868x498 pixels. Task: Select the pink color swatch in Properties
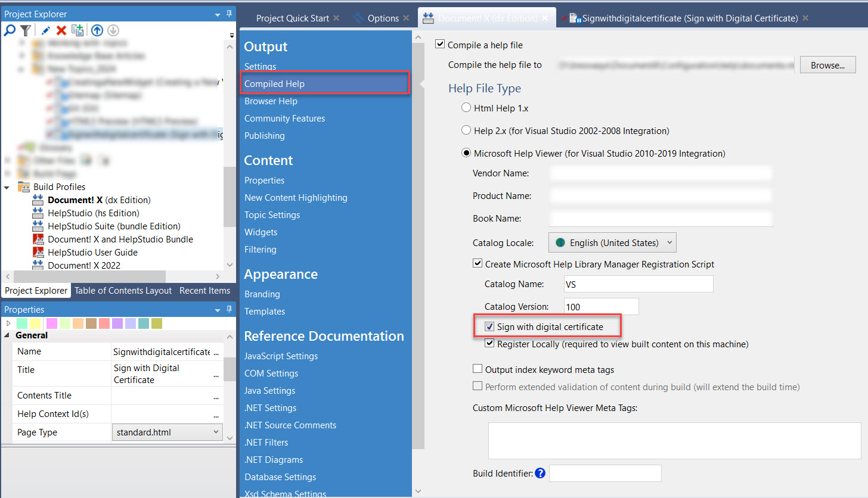tap(52, 325)
